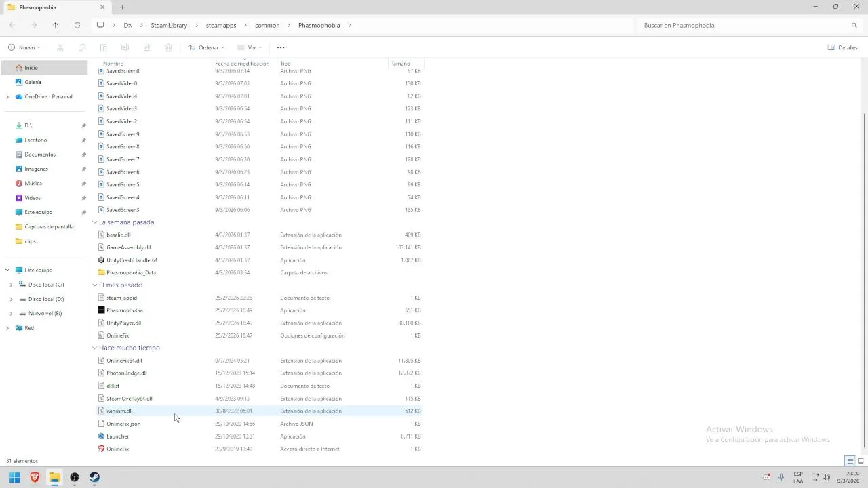This screenshot has width=868, height=488.
Task: Expand Disco local (C:) tree node
Action: (11, 285)
